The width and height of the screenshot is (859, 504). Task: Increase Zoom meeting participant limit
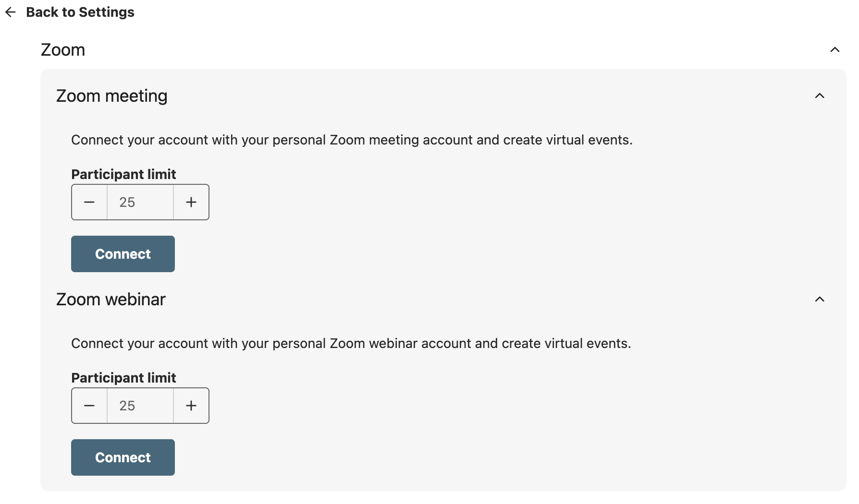point(191,202)
